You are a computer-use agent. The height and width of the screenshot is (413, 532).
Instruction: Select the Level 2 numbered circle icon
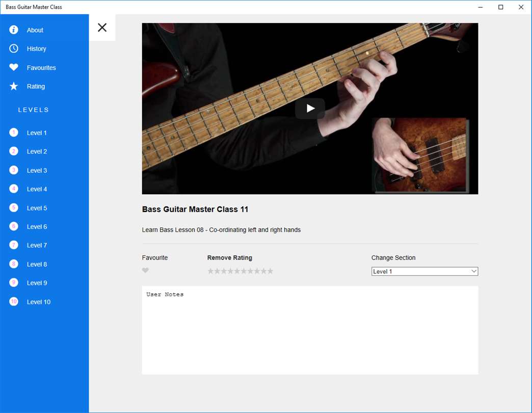[x=14, y=151]
